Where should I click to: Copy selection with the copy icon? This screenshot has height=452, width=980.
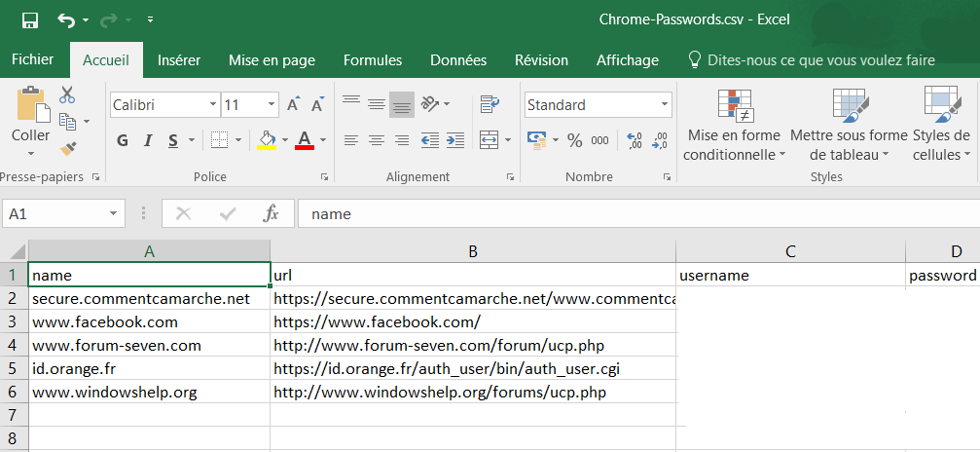click(x=67, y=121)
